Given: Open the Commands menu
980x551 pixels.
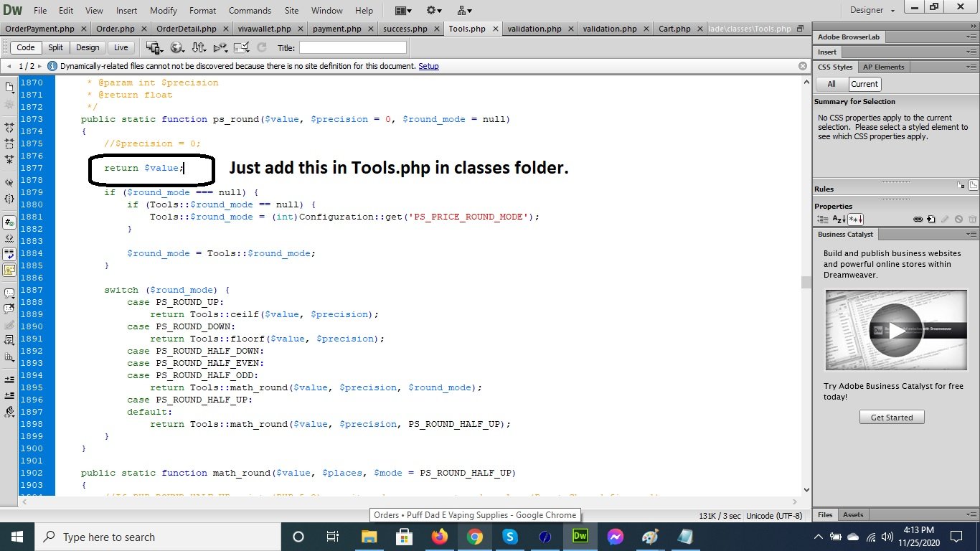Looking at the screenshot, I should click(x=250, y=11).
